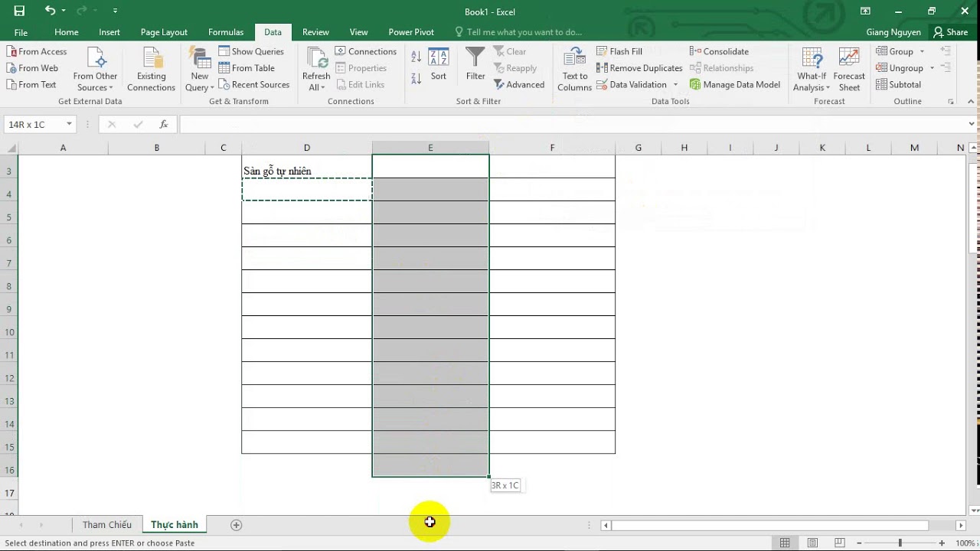Click the Insert Function fx icon
The width and height of the screenshot is (980, 551).
(164, 124)
